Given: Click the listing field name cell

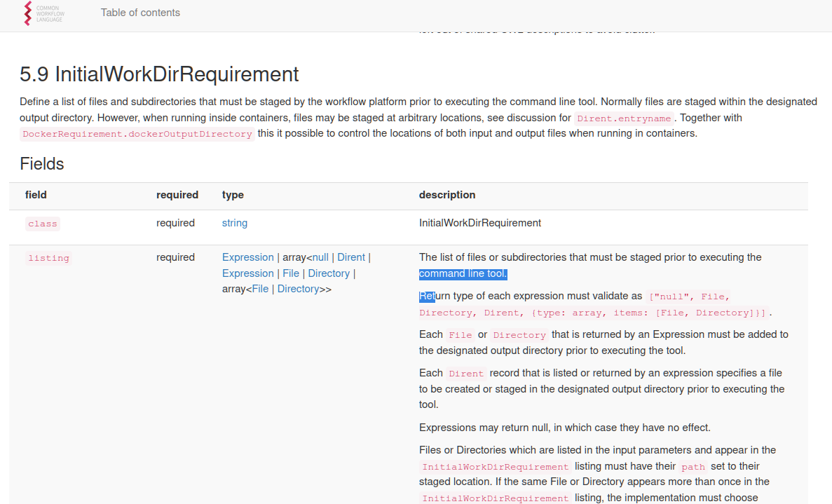Looking at the screenshot, I should click(x=48, y=258).
